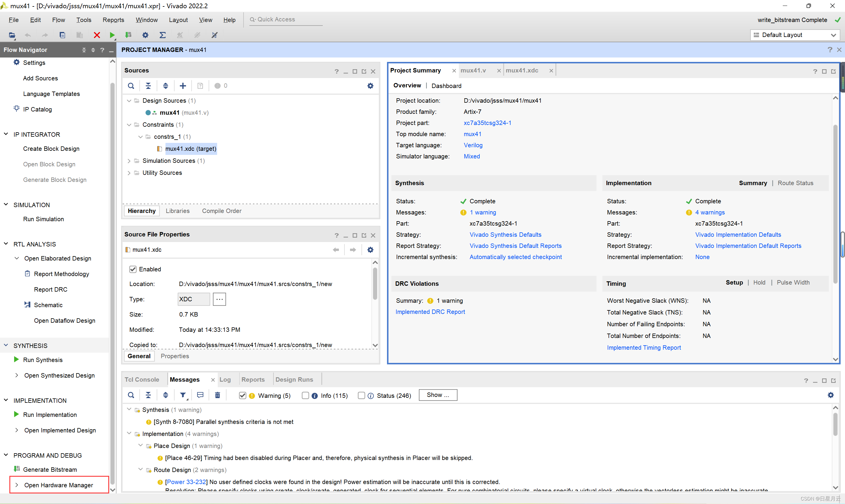Open the Default Layout dropdown

tap(795, 35)
